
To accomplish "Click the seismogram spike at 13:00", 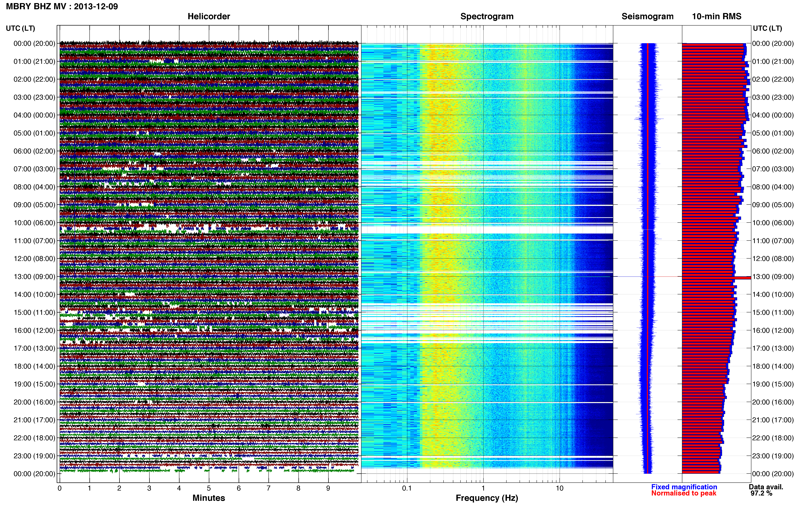I will 648,277.
